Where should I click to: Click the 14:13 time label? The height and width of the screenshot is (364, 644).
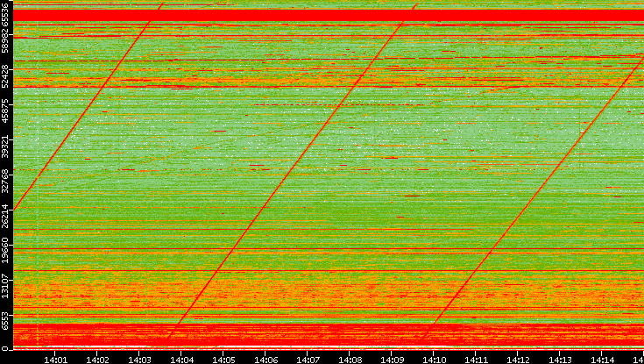point(560,360)
